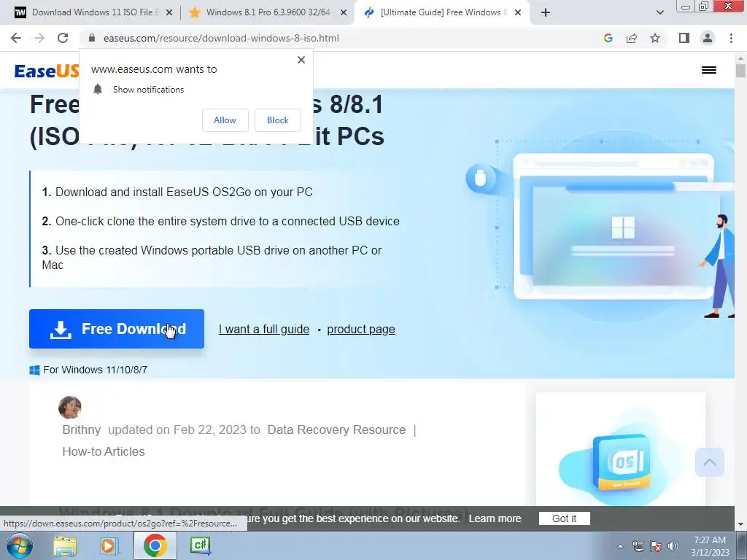Bookmark this page with the star icon
The height and width of the screenshot is (560, 747).
pos(655,38)
